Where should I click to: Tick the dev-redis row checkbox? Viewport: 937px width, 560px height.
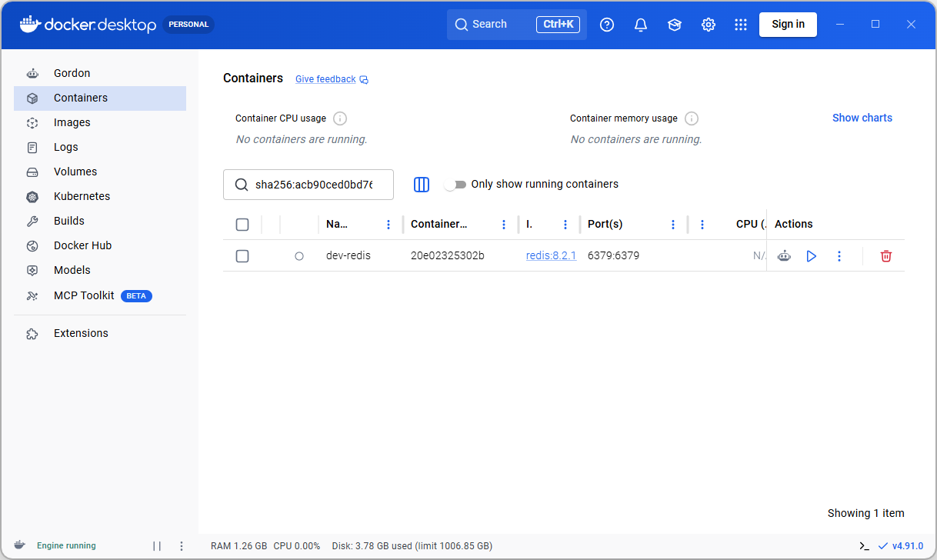tap(242, 256)
